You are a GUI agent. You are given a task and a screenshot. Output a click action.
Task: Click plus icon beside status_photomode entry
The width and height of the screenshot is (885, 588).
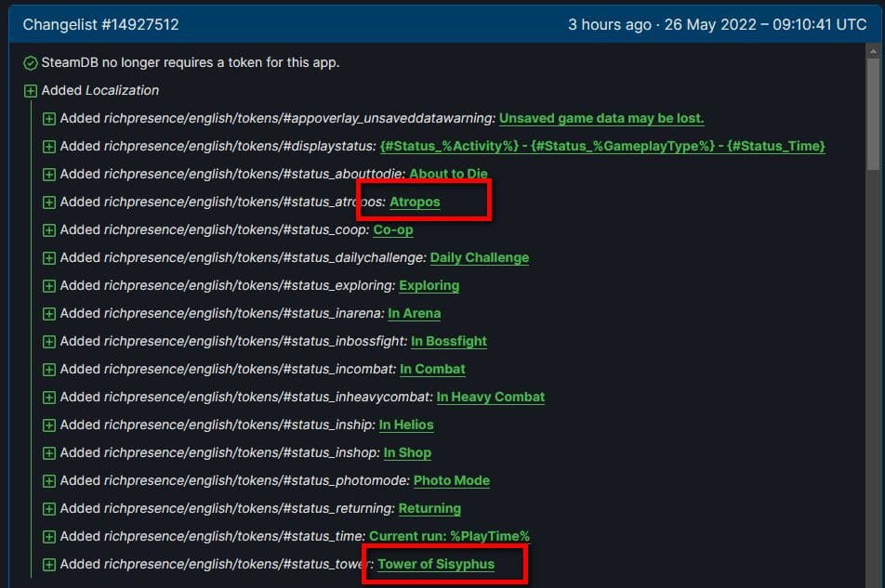pos(49,481)
